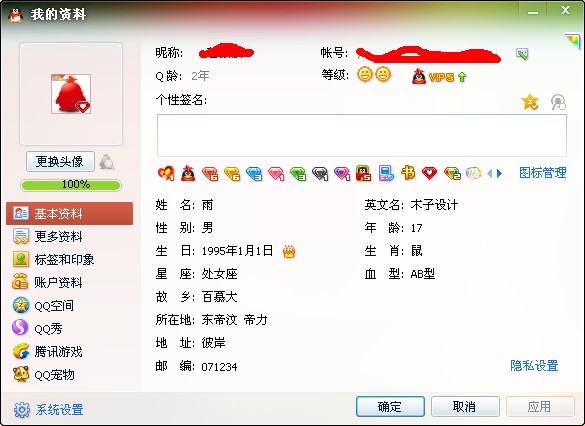The width and height of the screenshot is (585, 426).
Task: Click the red diamond badge icon
Action: coord(210,173)
